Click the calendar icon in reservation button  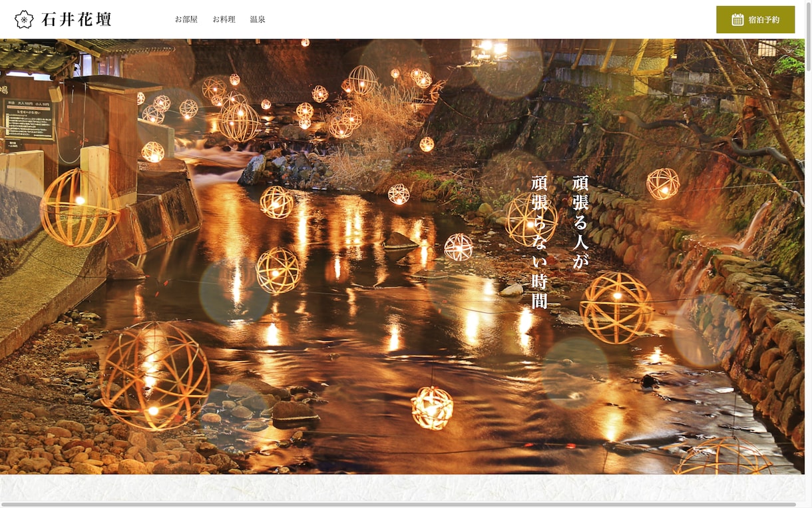pos(737,19)
